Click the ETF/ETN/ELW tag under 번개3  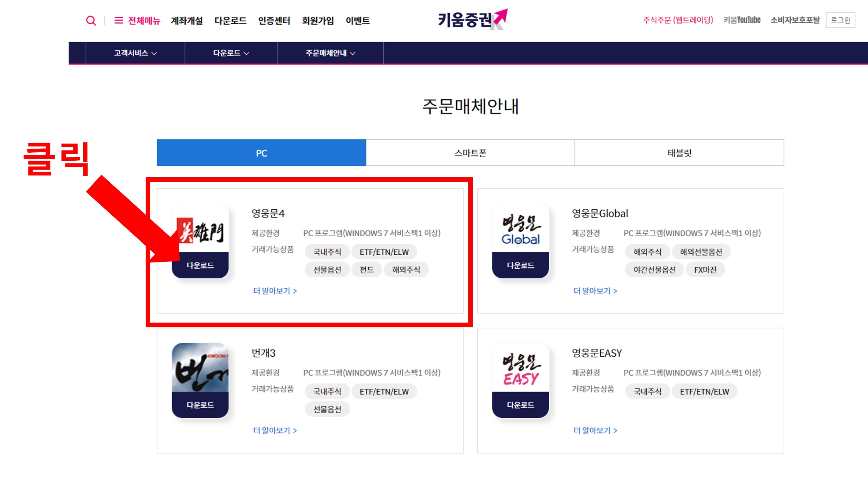[384, 391]
